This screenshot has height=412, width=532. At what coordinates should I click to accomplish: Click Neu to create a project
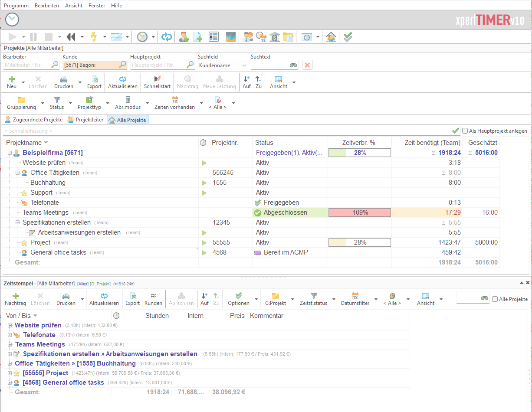pyautogui.click(x=12, y=82)
